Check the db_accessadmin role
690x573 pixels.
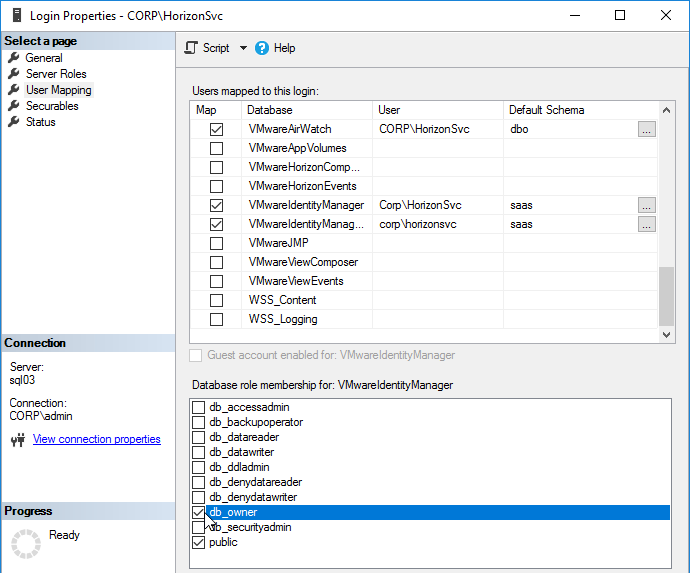point(198,407)
